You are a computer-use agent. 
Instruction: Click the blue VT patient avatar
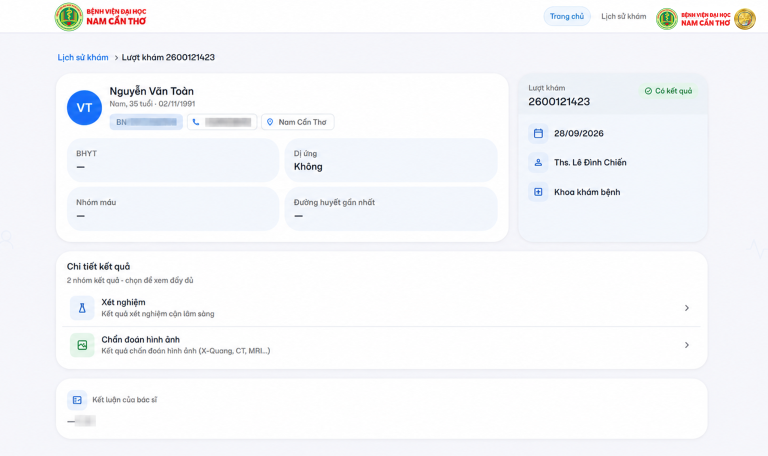coord(84,108)
